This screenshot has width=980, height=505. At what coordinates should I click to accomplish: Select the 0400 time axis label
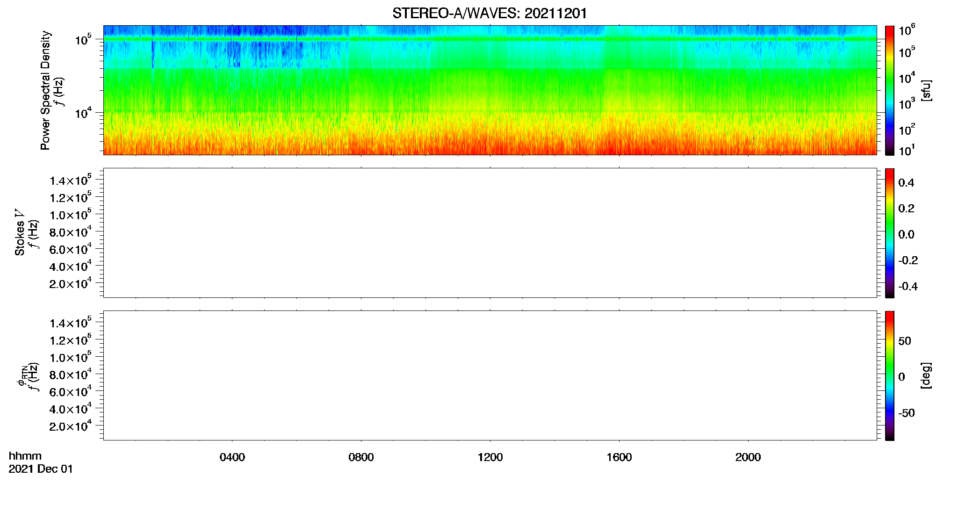(x=232, y=457)
